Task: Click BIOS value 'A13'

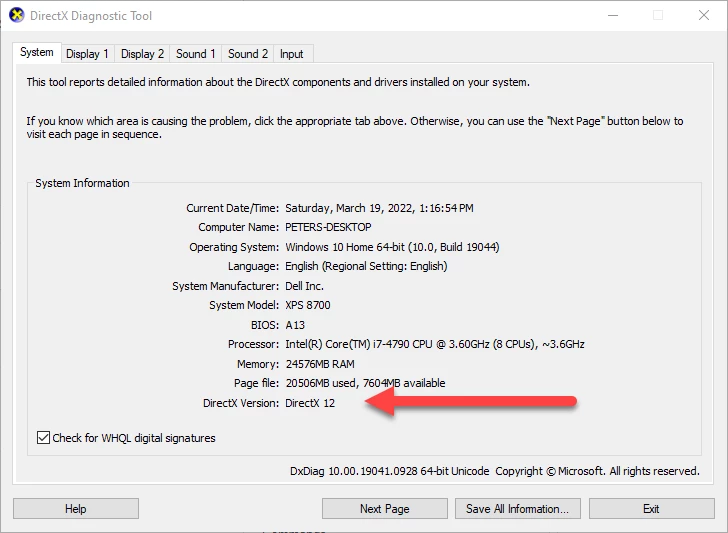Action: coord(295,325)
